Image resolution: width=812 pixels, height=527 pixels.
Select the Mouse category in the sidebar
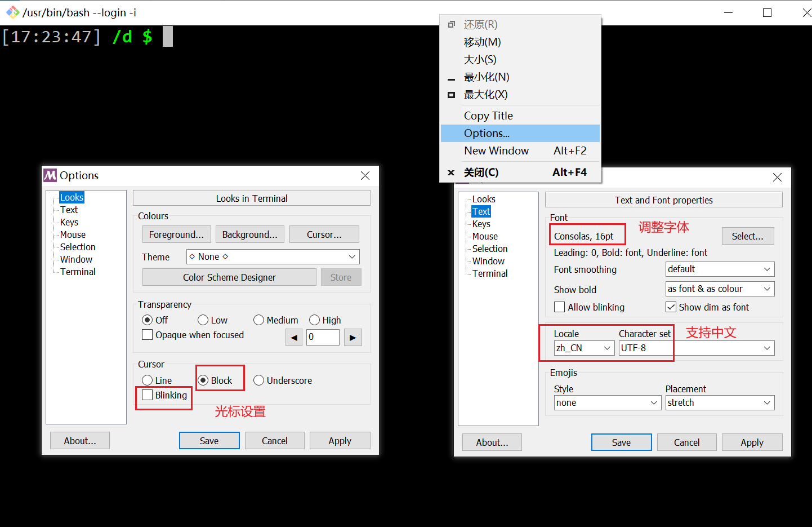point(72,234)
